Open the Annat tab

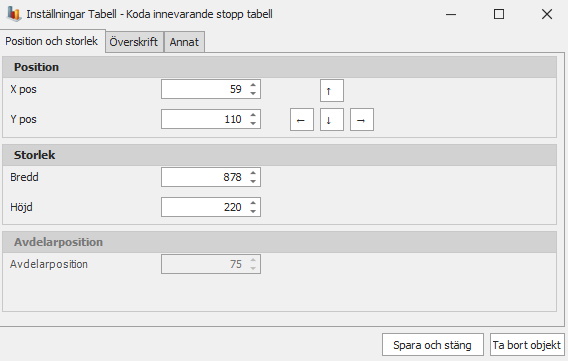[184, 42]
